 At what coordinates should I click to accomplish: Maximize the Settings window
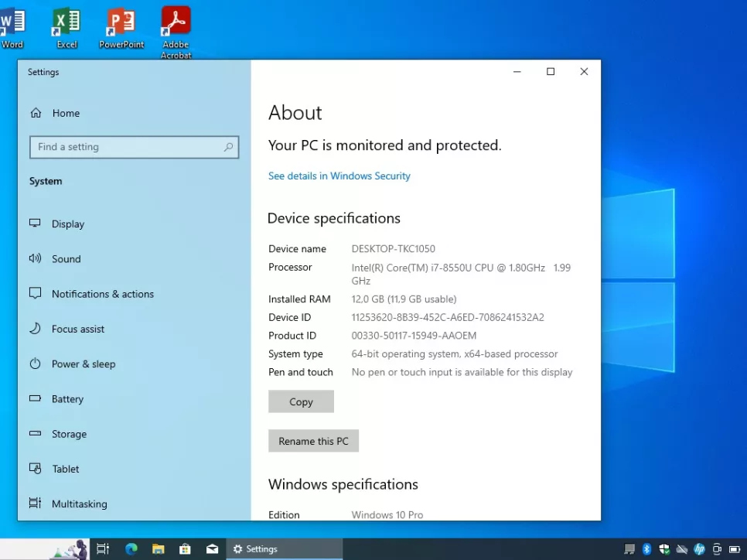(551, 71)
